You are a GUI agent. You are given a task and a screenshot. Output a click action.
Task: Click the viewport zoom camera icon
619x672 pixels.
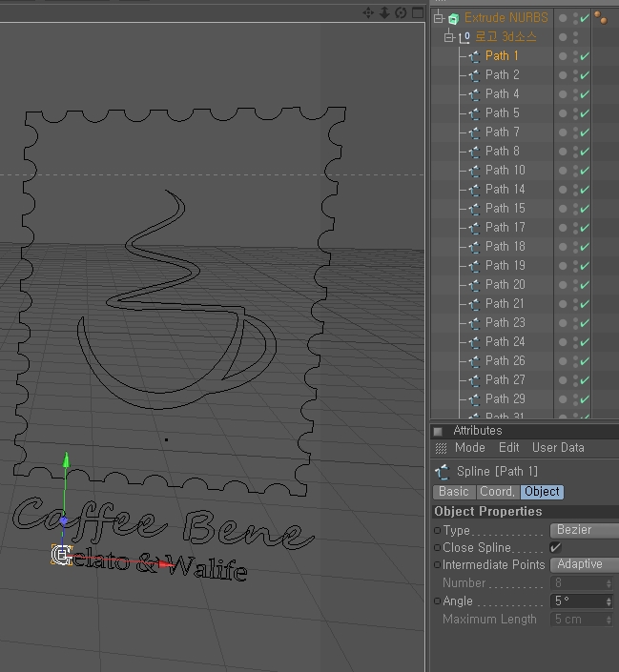(x=384, y=12)
